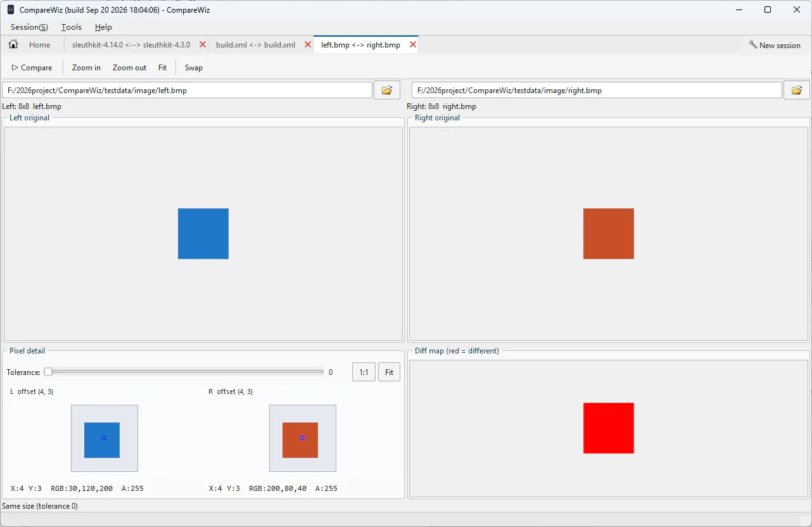Click the 1:1 button in Pixel detail
The width and height of the screenshot is (812, 527).
(x=364, y=372)
